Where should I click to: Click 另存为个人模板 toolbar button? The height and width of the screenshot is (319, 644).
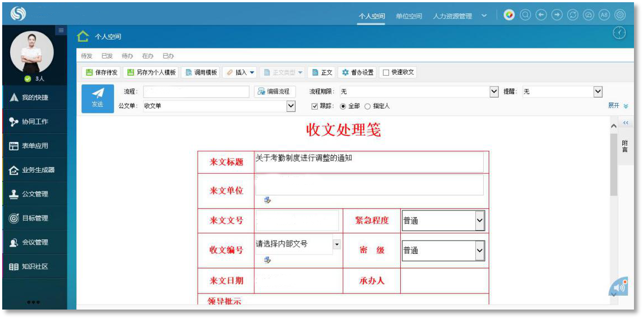click(151, 73)
